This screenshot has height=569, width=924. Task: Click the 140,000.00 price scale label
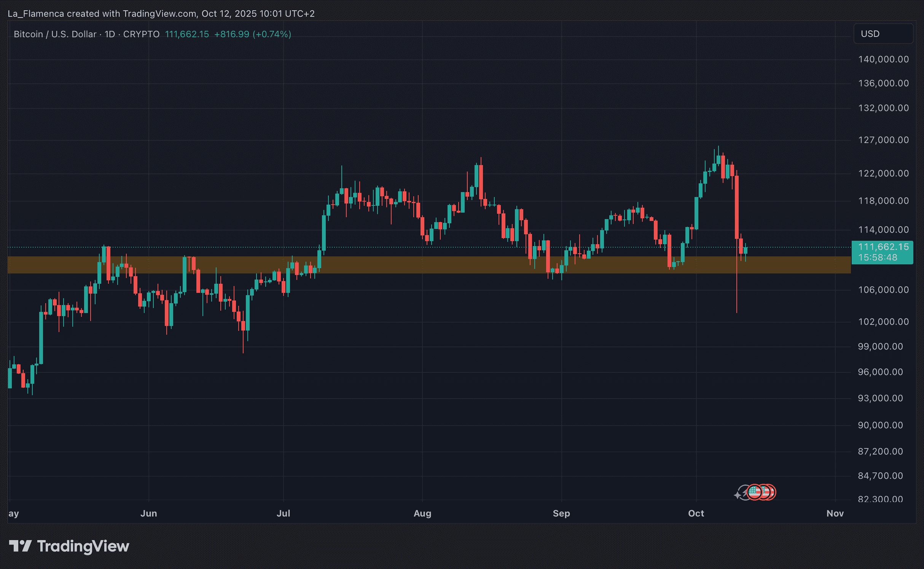point(883,59)
